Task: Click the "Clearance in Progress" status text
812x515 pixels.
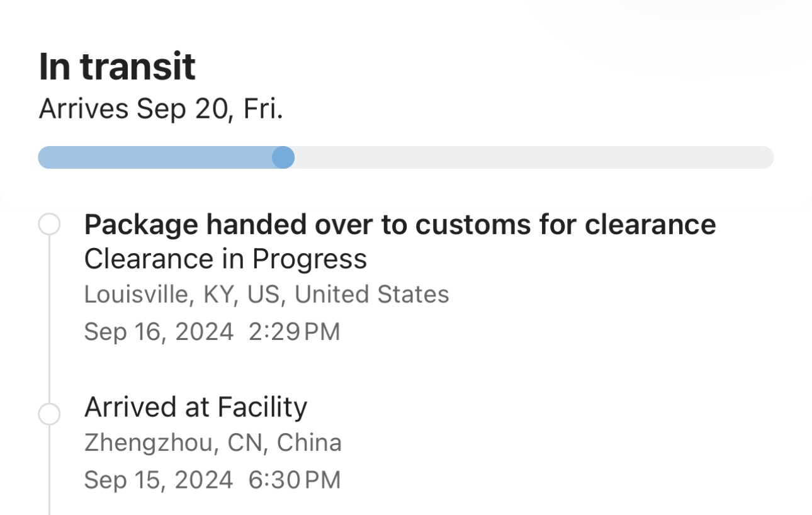Action: click(225, 259)
